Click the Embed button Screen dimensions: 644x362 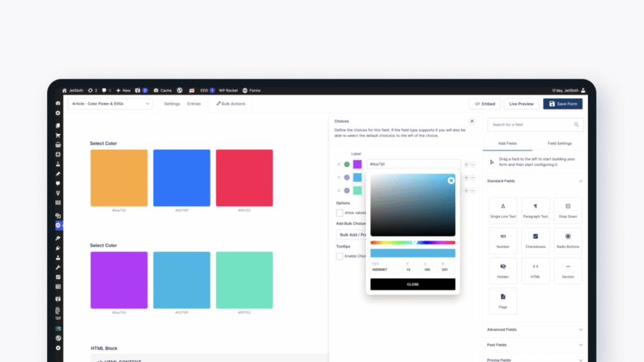[485, 104]
